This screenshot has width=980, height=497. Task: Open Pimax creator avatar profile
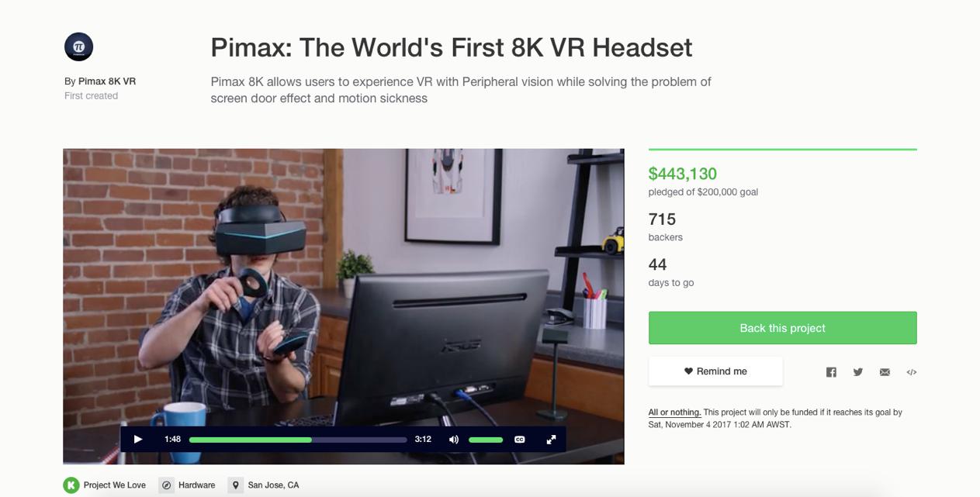pos(79,47)
